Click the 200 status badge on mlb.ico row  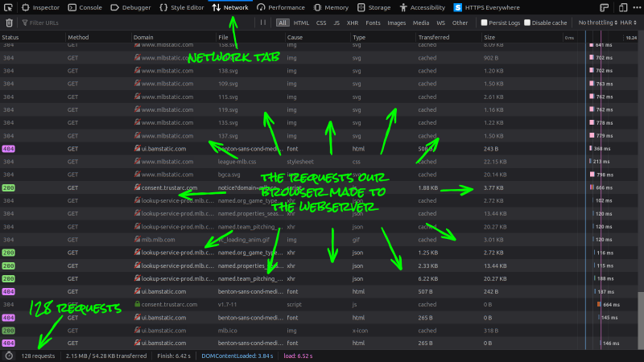(x=8, y=331)
